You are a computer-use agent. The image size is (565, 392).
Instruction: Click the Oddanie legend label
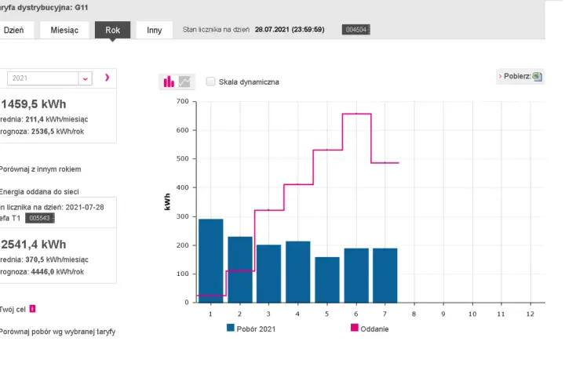click(374, 329)
